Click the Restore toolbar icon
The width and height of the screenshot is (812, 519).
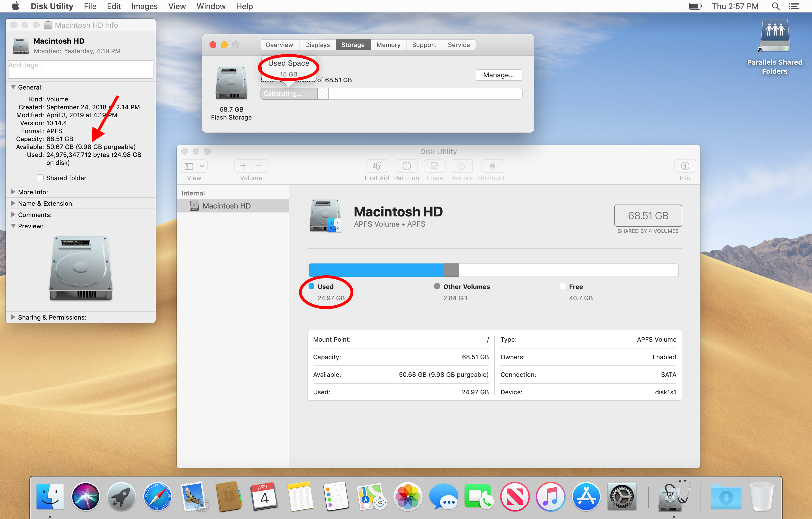461,166
